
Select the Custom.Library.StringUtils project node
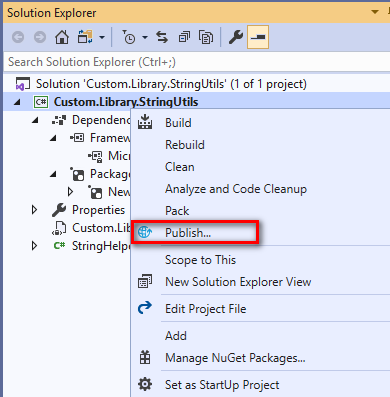126,102
